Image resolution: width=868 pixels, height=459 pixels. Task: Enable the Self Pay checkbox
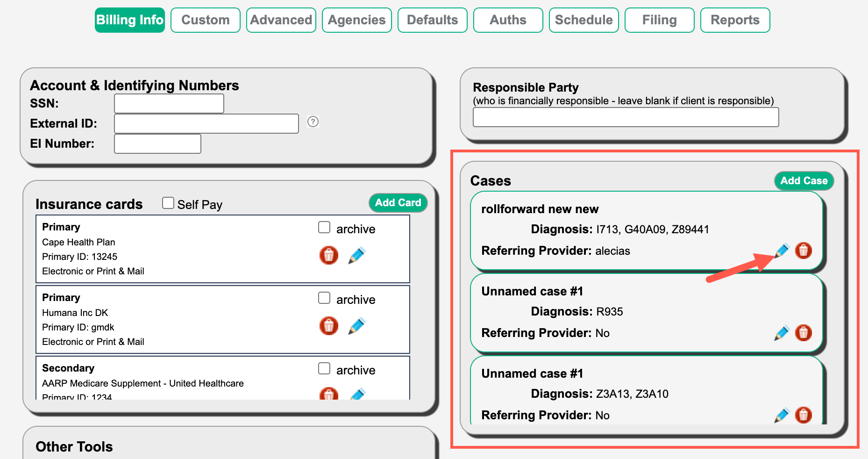point(168,203)
